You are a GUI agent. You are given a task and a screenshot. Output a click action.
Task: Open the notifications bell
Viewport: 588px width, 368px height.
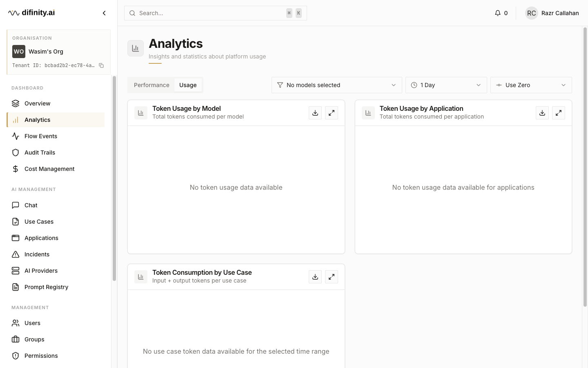pos(497,13)
